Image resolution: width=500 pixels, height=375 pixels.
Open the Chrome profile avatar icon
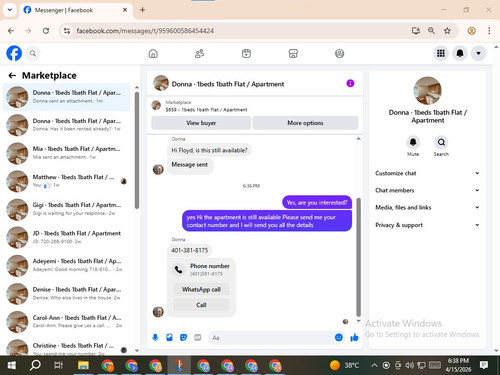(x=471, y=31)
